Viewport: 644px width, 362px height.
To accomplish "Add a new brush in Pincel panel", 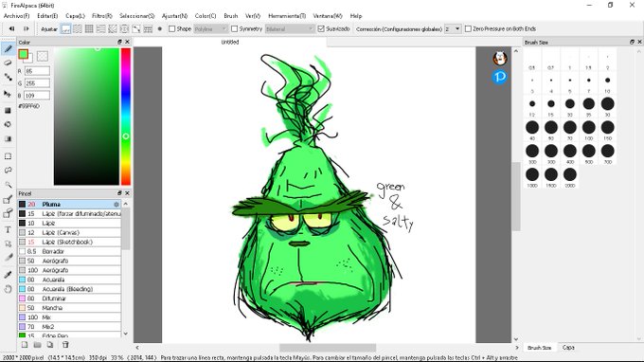I will (25, 345).
